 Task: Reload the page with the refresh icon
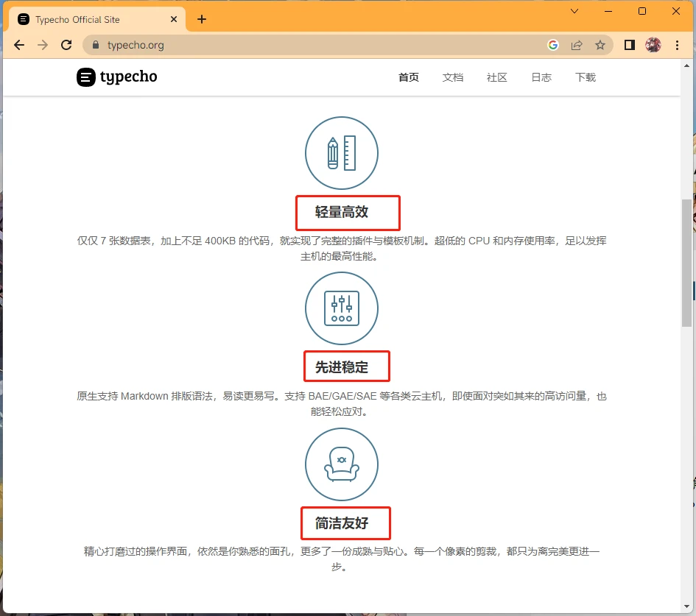point(66,45)
